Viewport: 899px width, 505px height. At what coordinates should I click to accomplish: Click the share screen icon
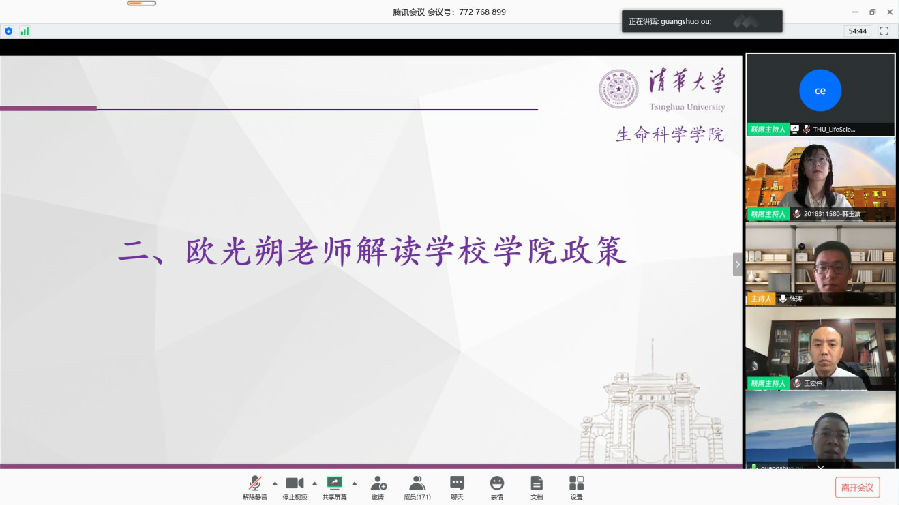click(334, 485)
